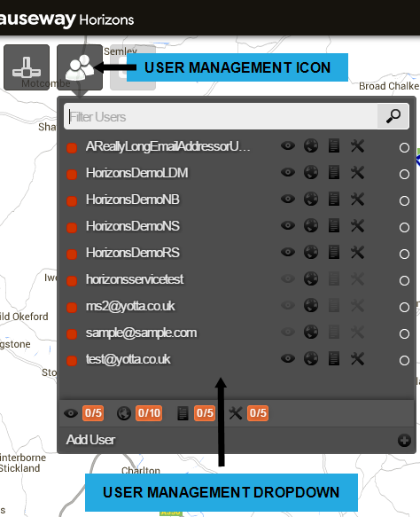Click the 0/5 tools license counter
The width and height of the screenshot is (420, 517).
(258, 413)
